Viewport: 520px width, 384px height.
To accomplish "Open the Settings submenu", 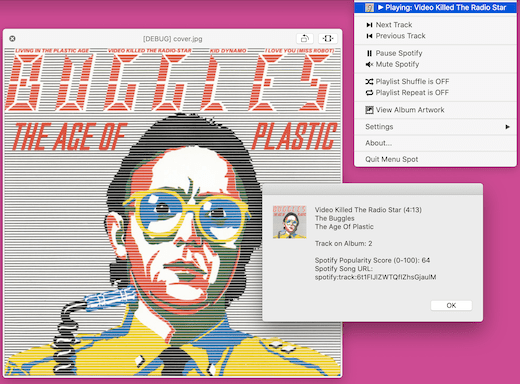I will pos(435,127).
